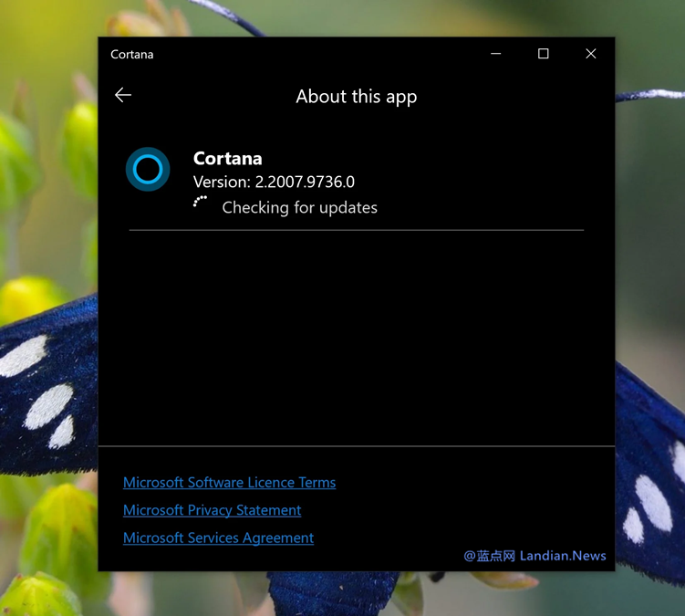Open Microsoft Services Agreement link
The height and width of the screenshot is (616, 685).
pyautogui.click(x=218, y=538)
